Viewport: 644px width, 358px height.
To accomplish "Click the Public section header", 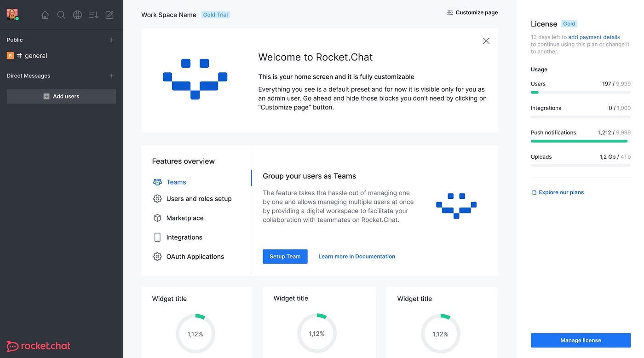I will [15, 40].
